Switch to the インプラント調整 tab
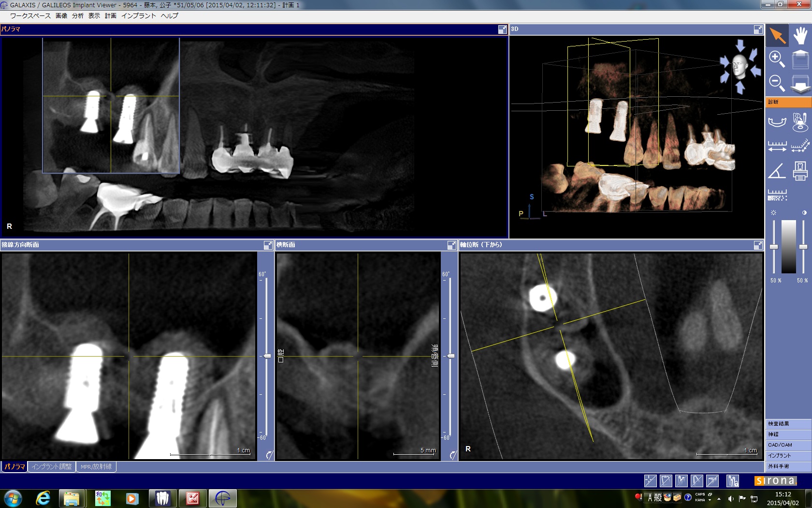The image size is (812, 508). tap(52, 467)
